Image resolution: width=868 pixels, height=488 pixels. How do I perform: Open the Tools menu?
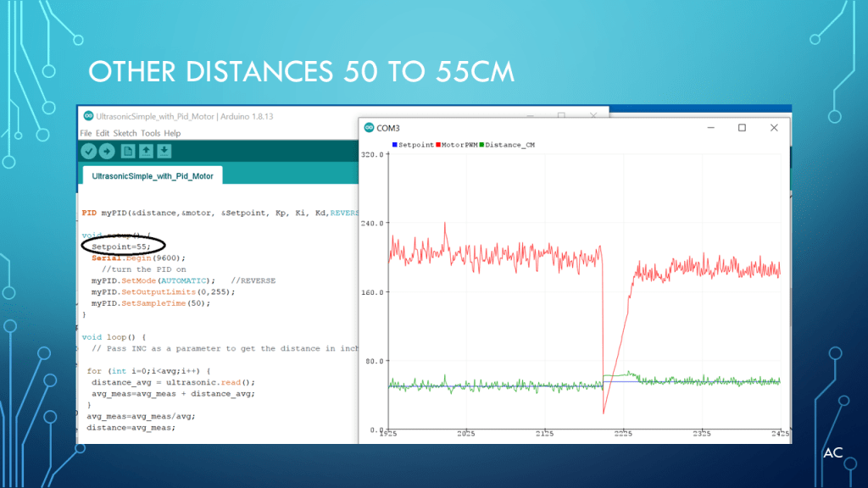(150, 133)
